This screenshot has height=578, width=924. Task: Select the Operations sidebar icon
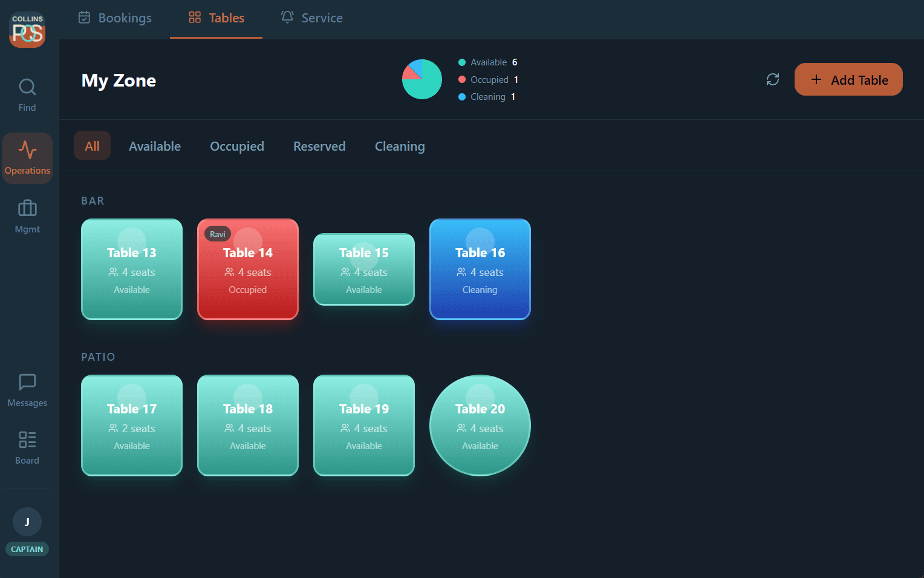point(27,158)
